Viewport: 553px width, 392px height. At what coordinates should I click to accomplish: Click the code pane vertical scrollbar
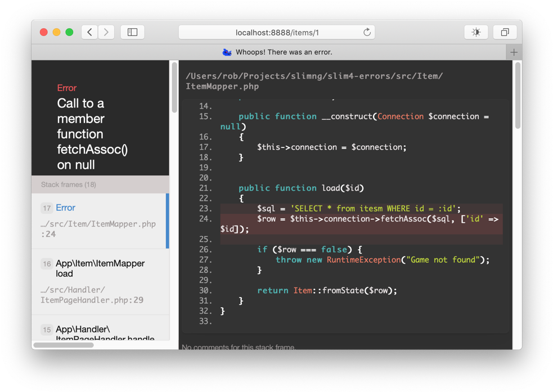pyautogui.click(x=518, y=95)
